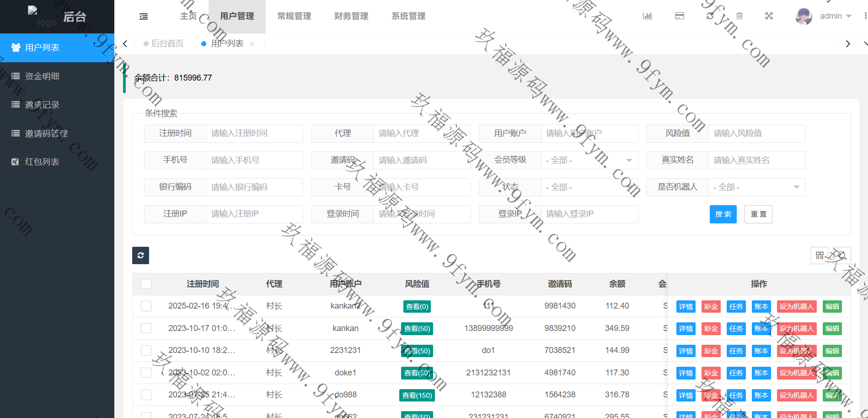Switch to the 财务管理 top menu
This screenshot has height=418, width=868.
click(x=351, y=16)
